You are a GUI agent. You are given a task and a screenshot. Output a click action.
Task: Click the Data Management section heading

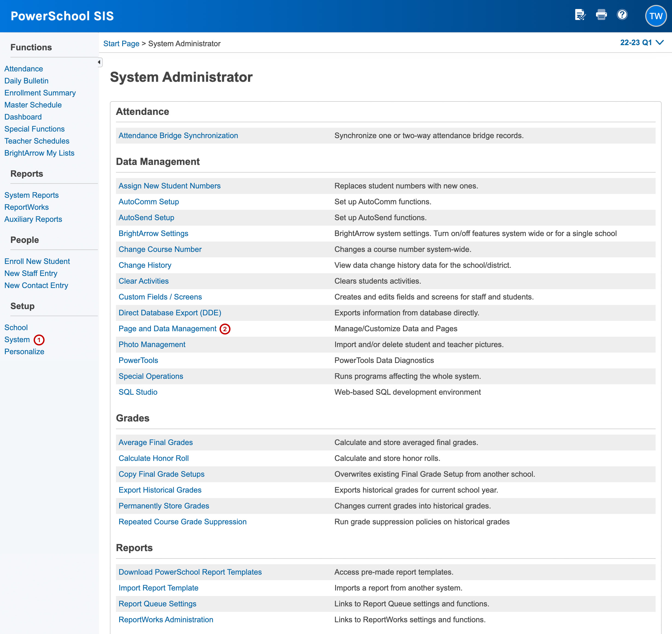(x=157, y=162)
